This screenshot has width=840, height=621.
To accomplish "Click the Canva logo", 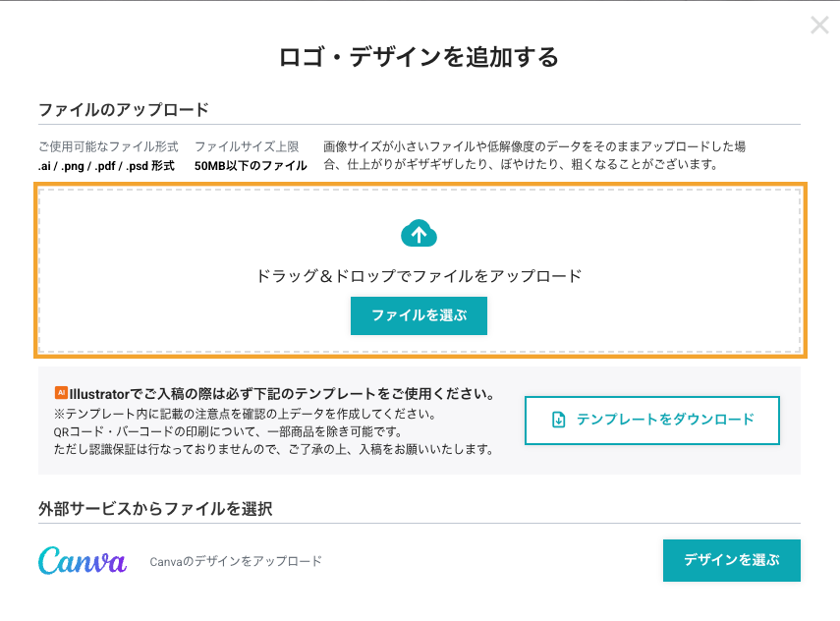I will pyautogui.click(x=83, y=560).
